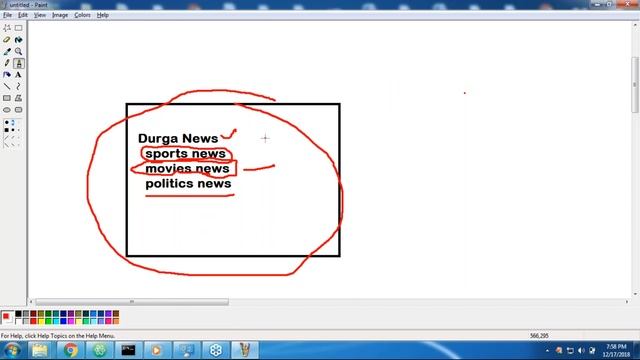Choose the bright green palette color
Viewport: 640px width, 360px height.
coord(48,321)
